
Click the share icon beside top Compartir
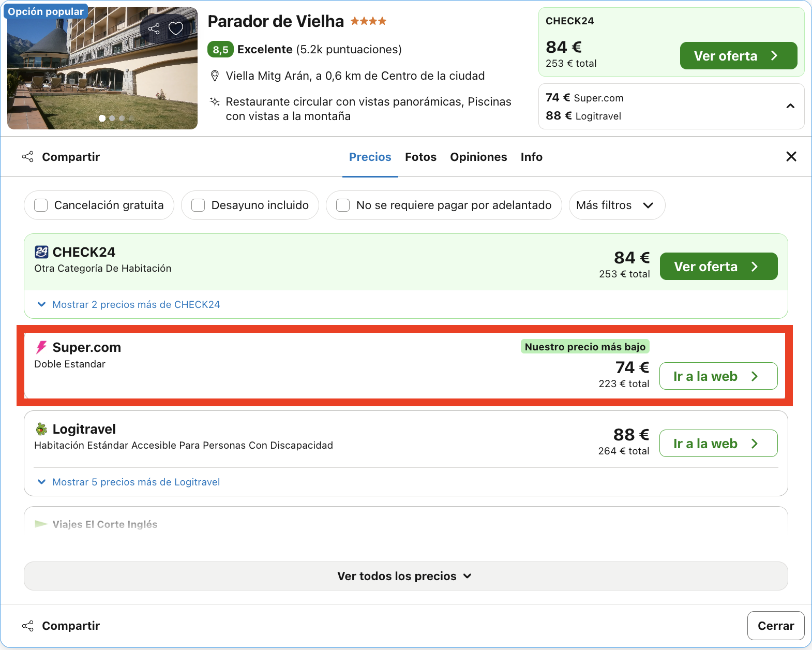[28, 157]
